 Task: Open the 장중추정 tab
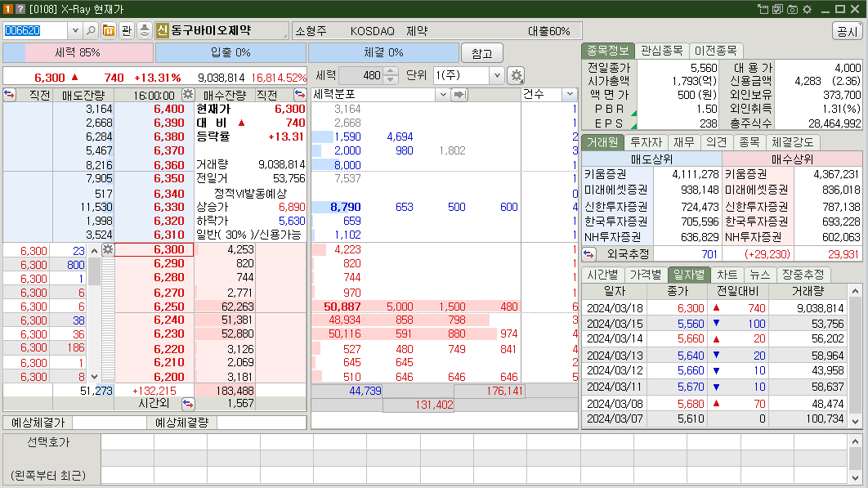click(x=803, y=275)
